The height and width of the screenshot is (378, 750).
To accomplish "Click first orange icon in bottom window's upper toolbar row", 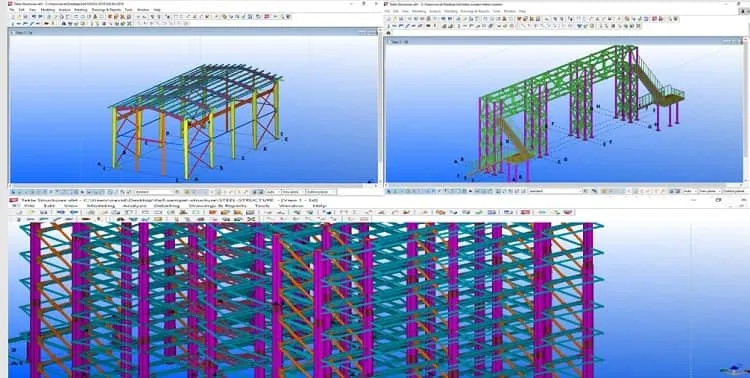I will pos(211,212).
